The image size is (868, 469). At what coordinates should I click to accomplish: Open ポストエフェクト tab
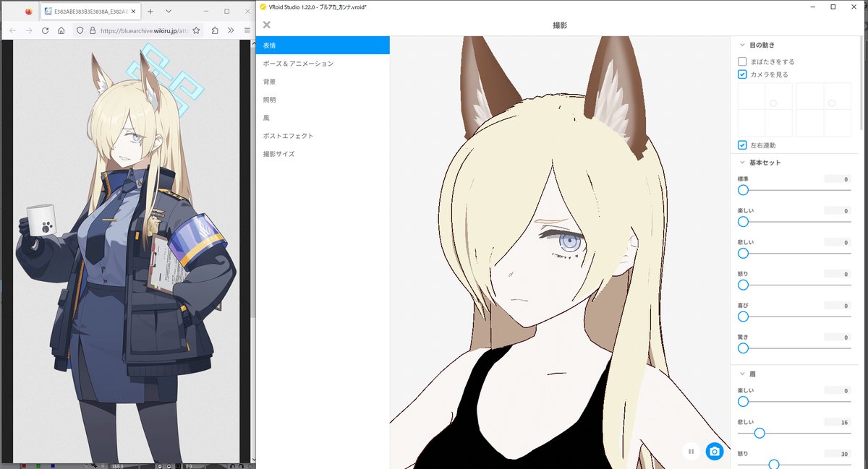click(323, 136)
